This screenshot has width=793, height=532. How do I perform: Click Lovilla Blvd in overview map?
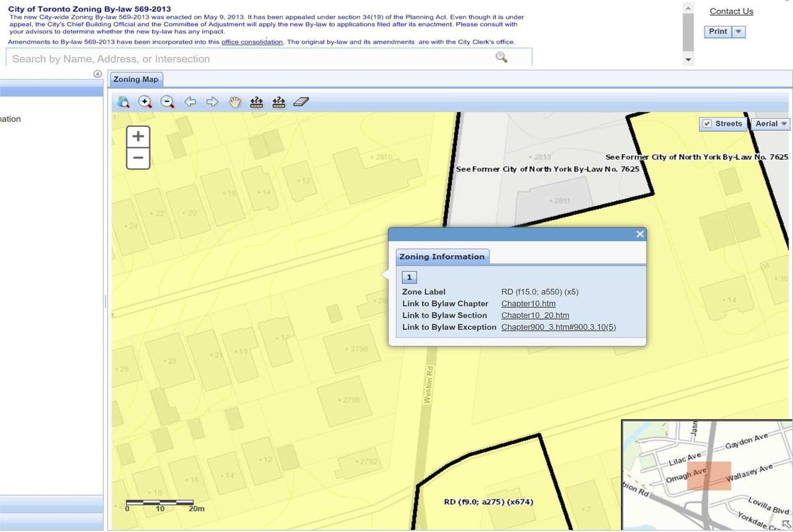(x=769, y=506)
